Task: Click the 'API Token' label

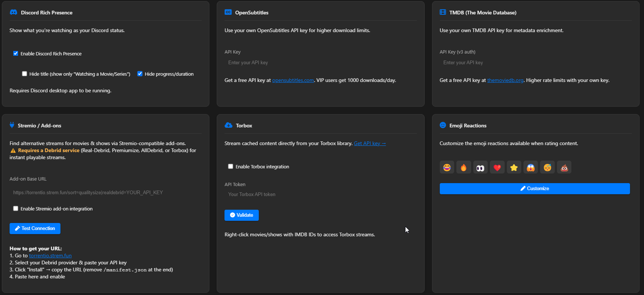Action: click(235, 185)
